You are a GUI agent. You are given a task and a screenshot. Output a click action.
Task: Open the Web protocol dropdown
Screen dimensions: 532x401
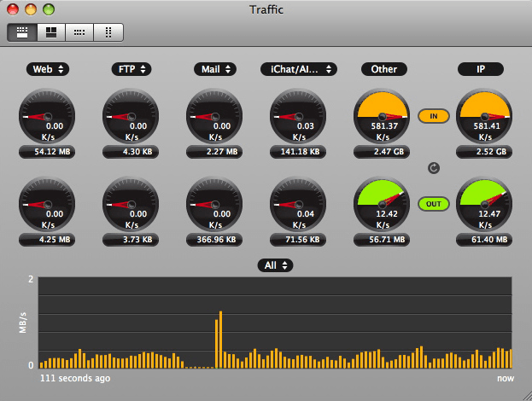48,69
